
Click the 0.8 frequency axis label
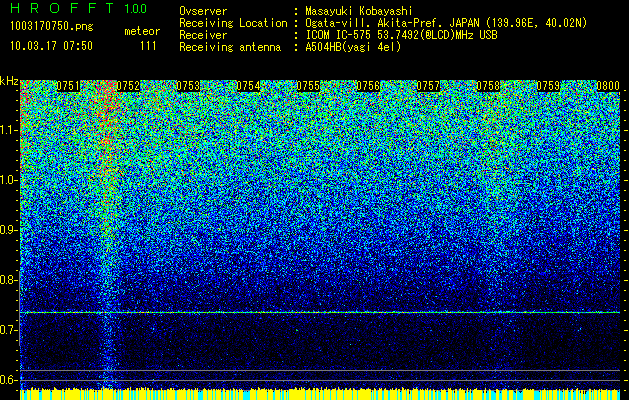pyautogui.click(x=9, y=280)
